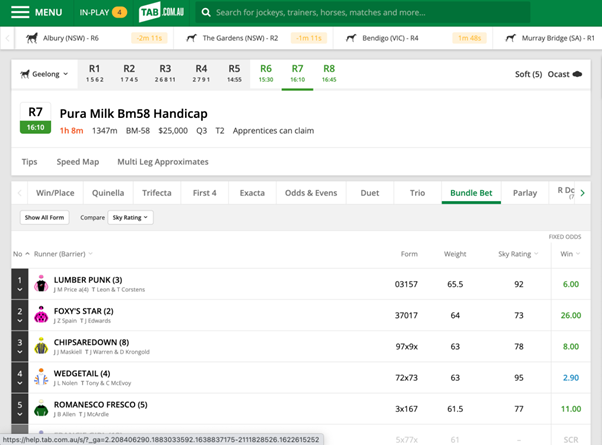The width and height of the screenshot is (602, 445).
Task: Sort by No column header
Action: pos(21,254)
